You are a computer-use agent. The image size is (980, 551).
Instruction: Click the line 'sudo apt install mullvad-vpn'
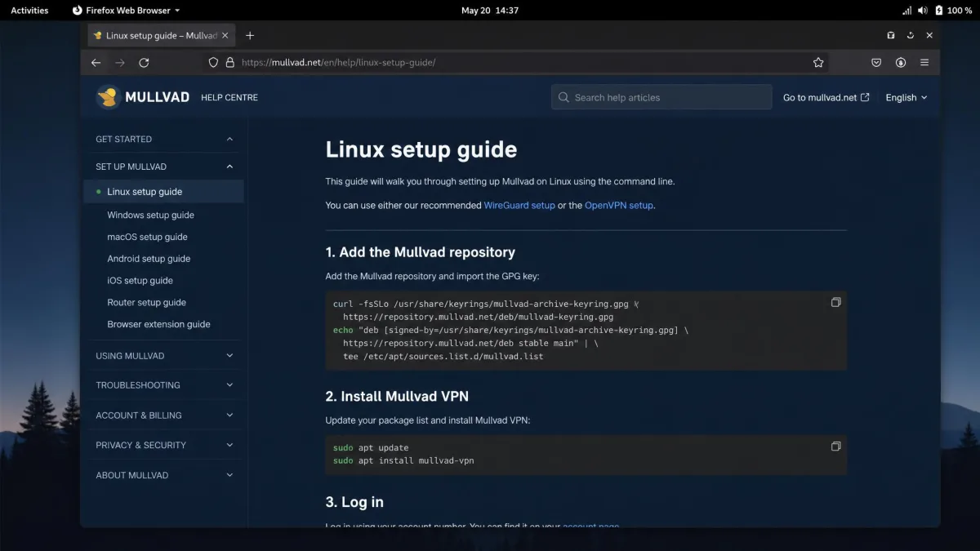pos(403,461)
